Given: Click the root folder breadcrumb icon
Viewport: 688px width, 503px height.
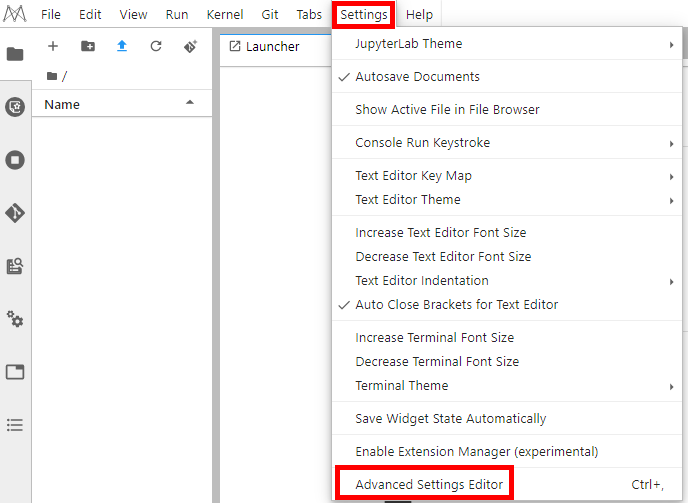Looking at the screenshot, I should [x=52, y=76].
